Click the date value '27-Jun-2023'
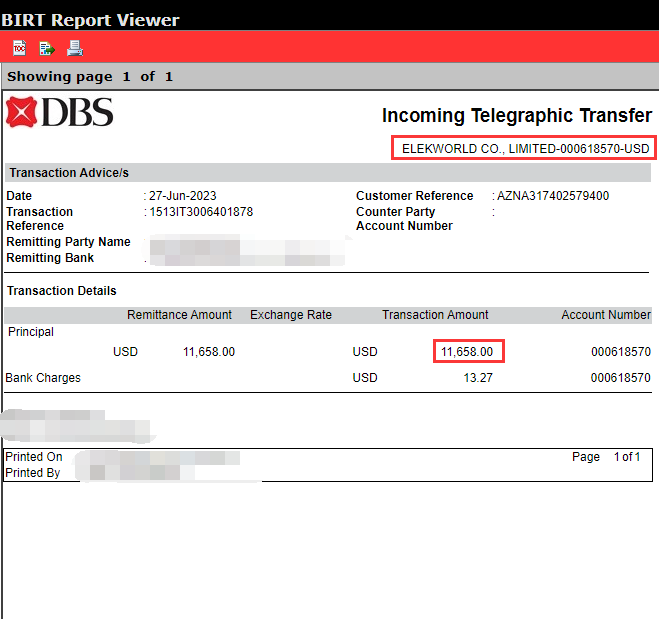The height and width of the screenshot is (619, 659). coord(182,196)
